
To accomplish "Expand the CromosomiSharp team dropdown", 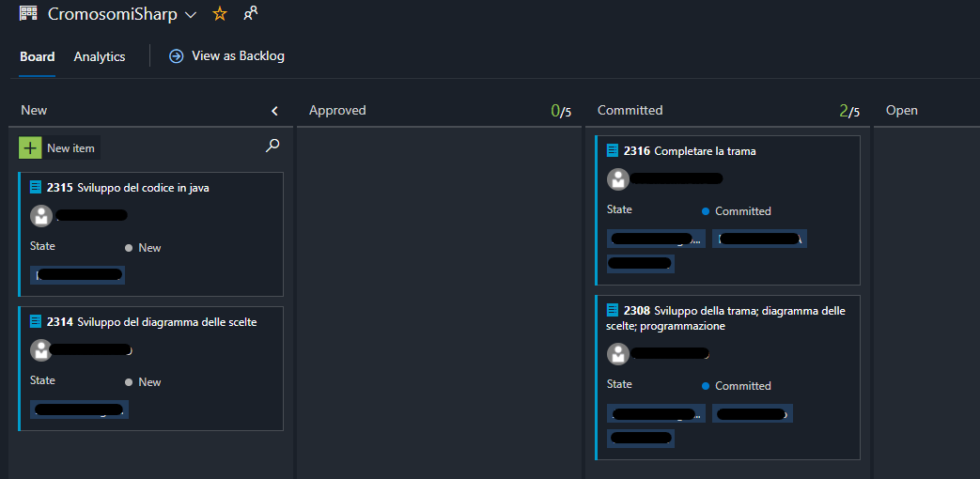I will [191, 15].
